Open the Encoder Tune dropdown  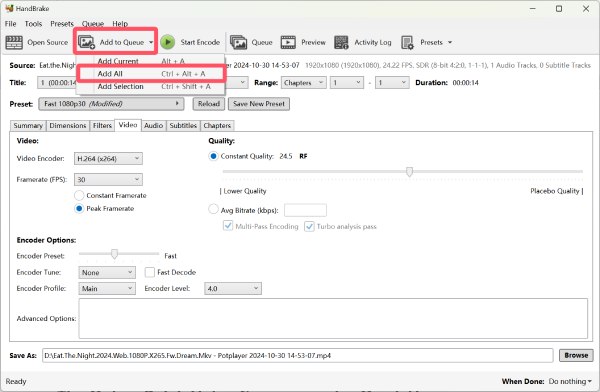point(107,273)
